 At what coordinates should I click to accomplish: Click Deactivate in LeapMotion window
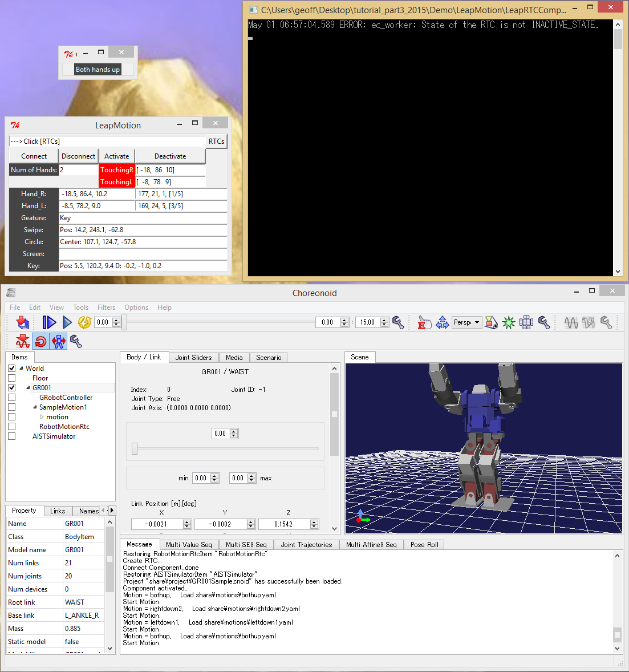click(170, 156)
